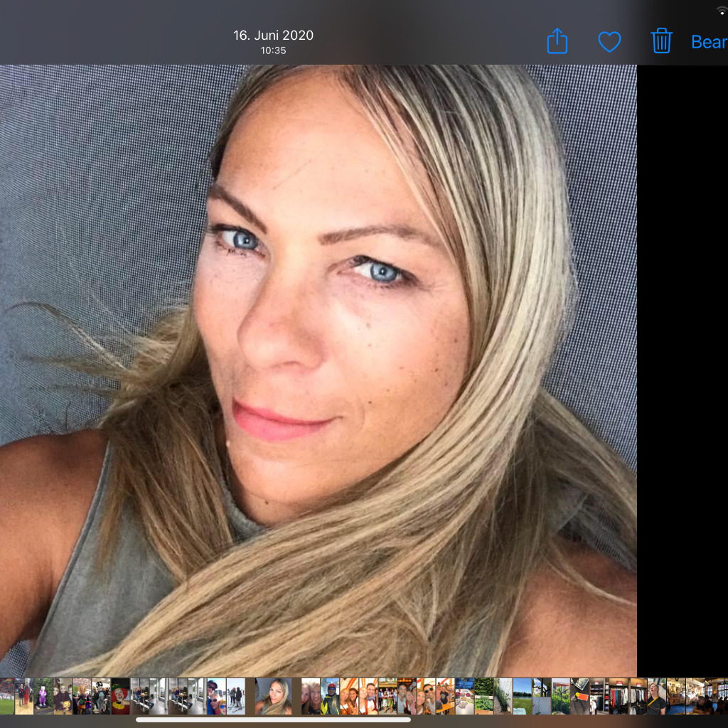Open the lake and green lawn thumbnail
728x728 pixels.
pos(522,696)
